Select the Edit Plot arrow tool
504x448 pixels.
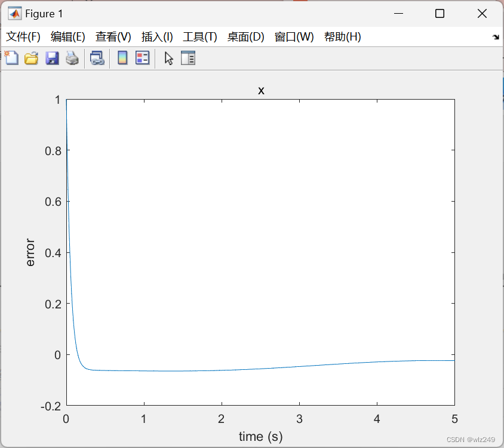[x=169, y=58]
